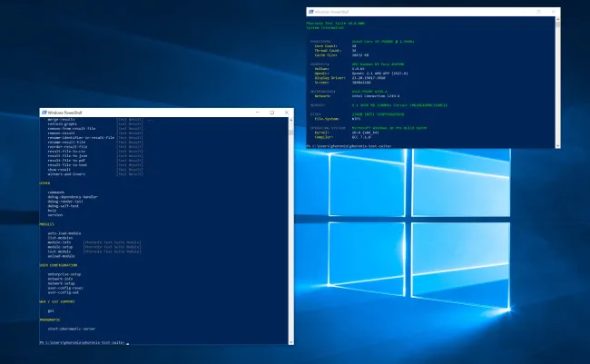Click the 'remove-from-result-file' command line

coord(72,128)
